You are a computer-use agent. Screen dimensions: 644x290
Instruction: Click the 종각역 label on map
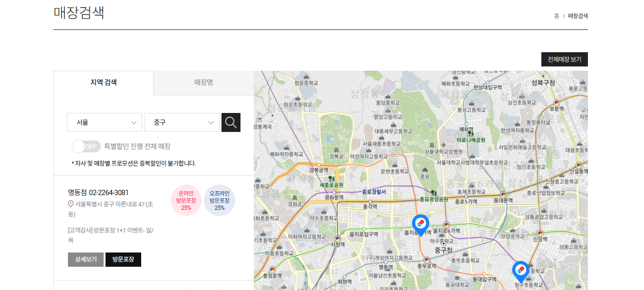click(x=370, y=206)
